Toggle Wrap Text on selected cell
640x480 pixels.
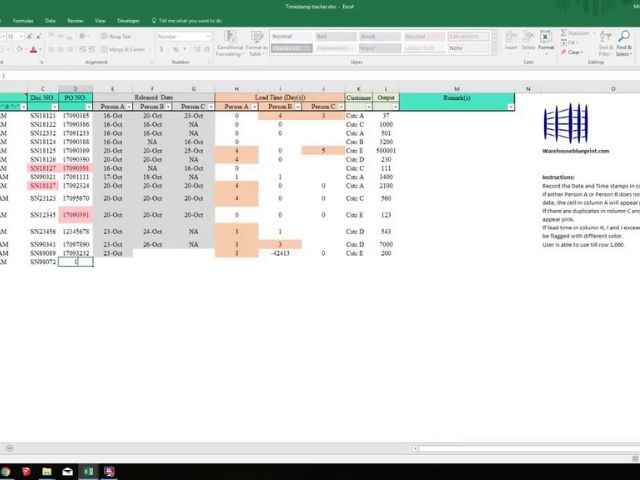pos(119,36)
